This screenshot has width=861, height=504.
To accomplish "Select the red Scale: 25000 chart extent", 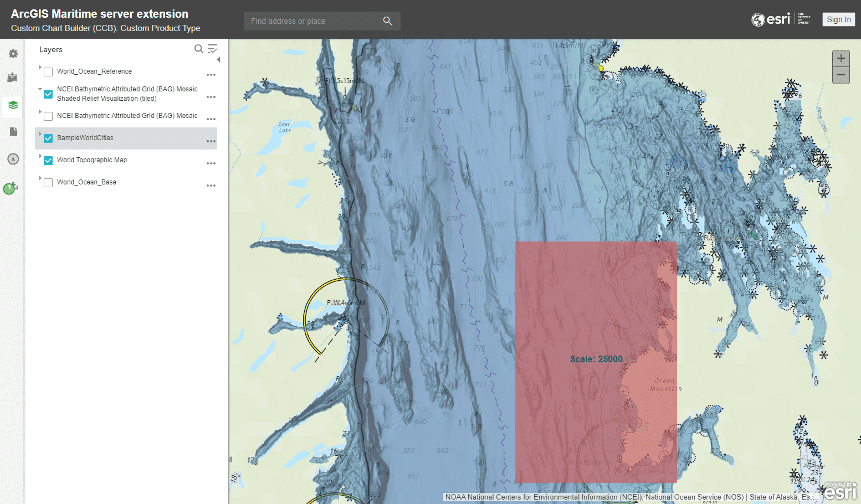I will point(596,362).
